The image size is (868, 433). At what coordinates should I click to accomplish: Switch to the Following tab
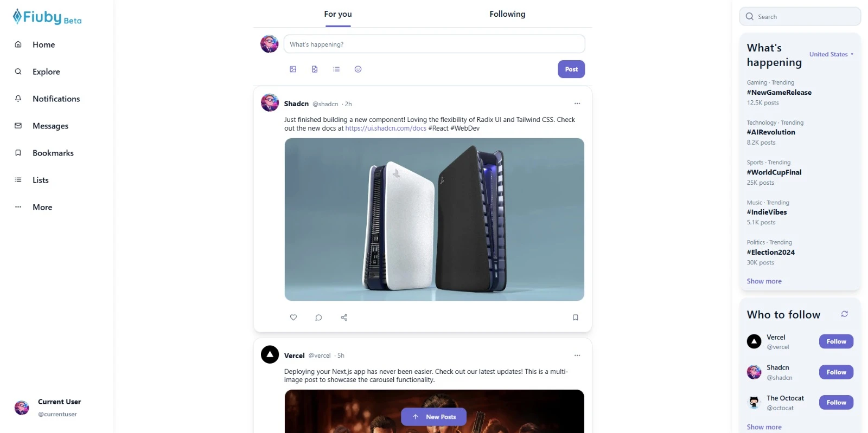(x=507, y=14)
